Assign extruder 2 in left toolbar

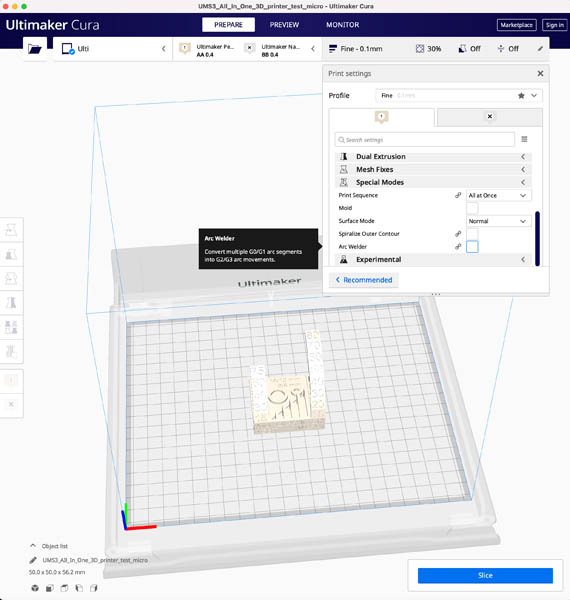pyautogui.click(x=11, y=404)
